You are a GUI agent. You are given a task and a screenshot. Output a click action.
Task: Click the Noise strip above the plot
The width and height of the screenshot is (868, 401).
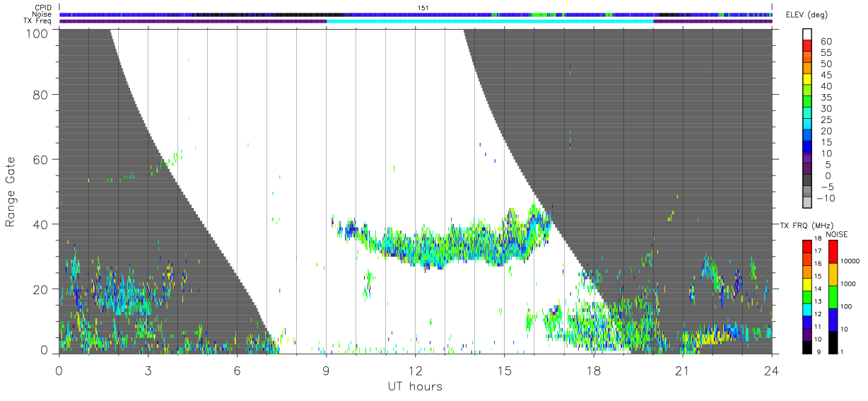[416, 14]
